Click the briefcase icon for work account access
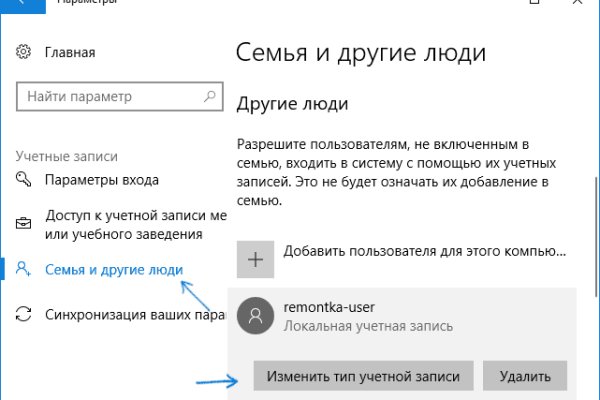This screenshot has width=600, height=400. [x=25, y=224]
